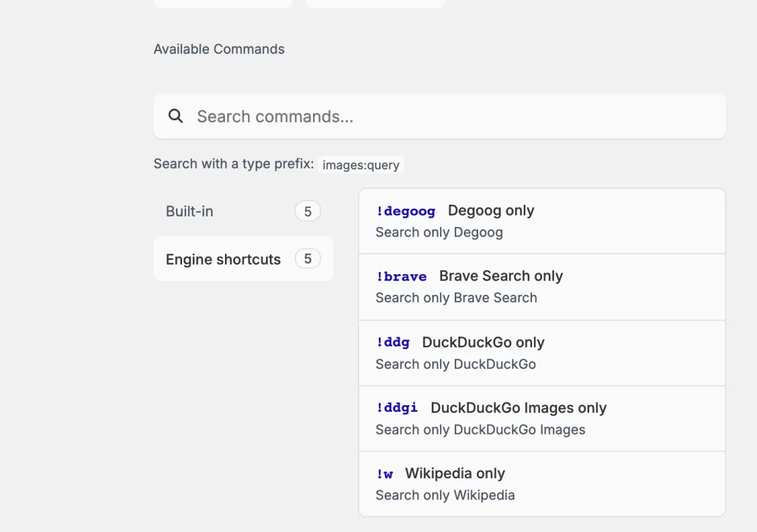The width and height of the screenshot is (757, 532).
Task: Click the 'Search with a type prefix:' label
Action: coord(234,164)
